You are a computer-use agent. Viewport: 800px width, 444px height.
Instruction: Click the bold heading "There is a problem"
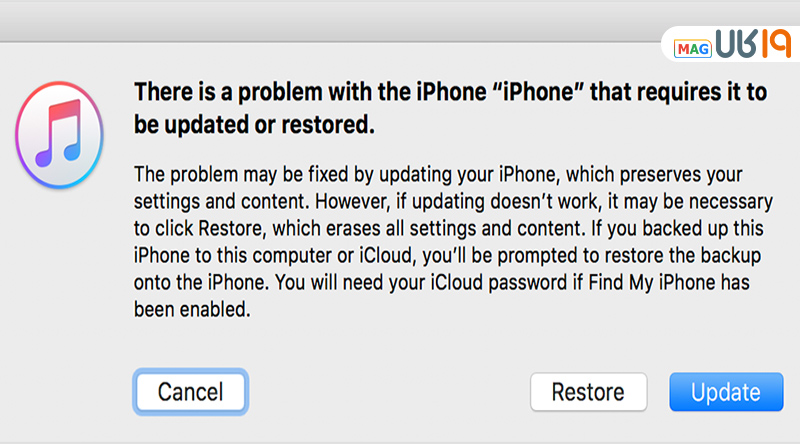click(250, 93)
